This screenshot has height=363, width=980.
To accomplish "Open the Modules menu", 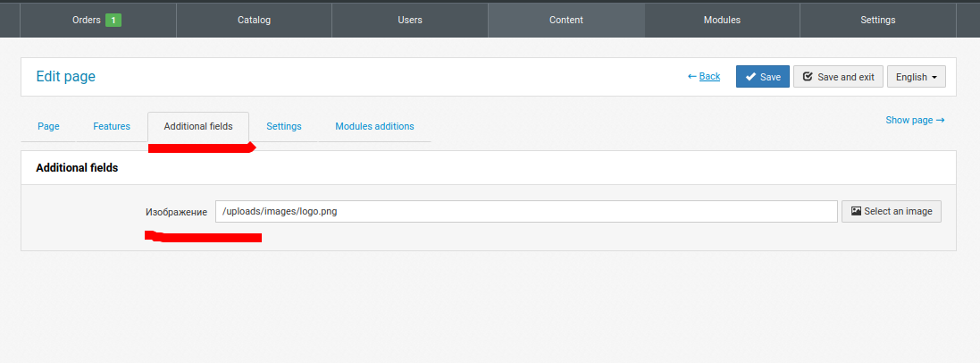I will 722,20.
